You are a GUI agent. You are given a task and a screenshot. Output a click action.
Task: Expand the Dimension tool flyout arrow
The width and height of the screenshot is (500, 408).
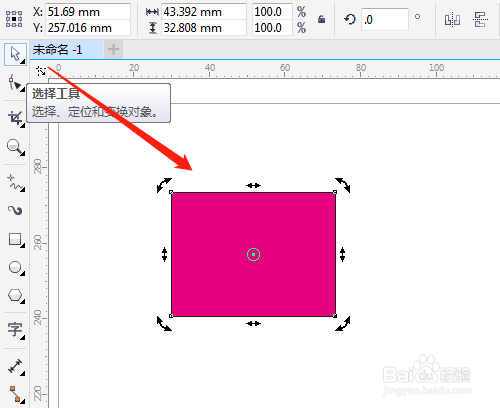(x=23, y=374)
